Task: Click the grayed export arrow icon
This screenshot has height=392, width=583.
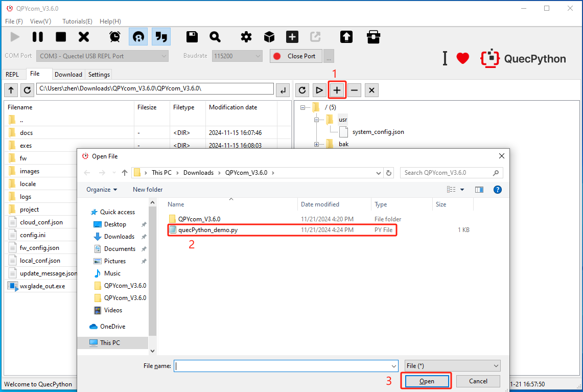Action: tap(315, 37)
